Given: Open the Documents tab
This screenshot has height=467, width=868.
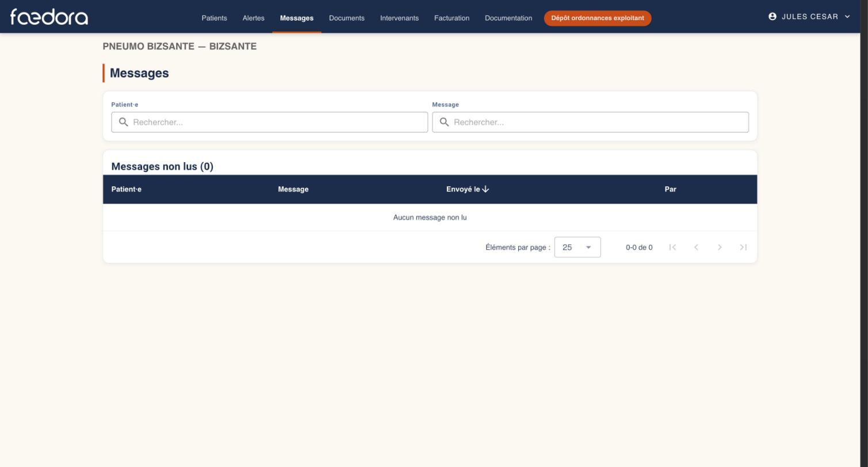Looking at the screenshot, I should 347,18.
